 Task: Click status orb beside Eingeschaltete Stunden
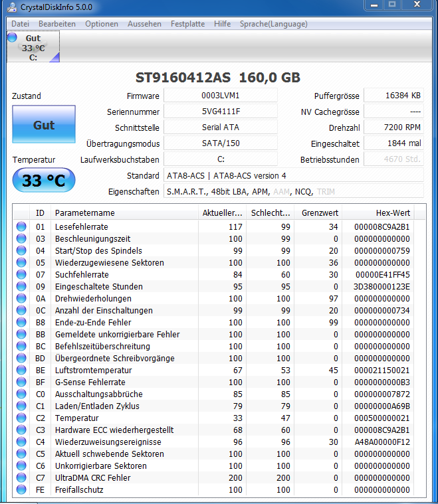tap(21, 286)
